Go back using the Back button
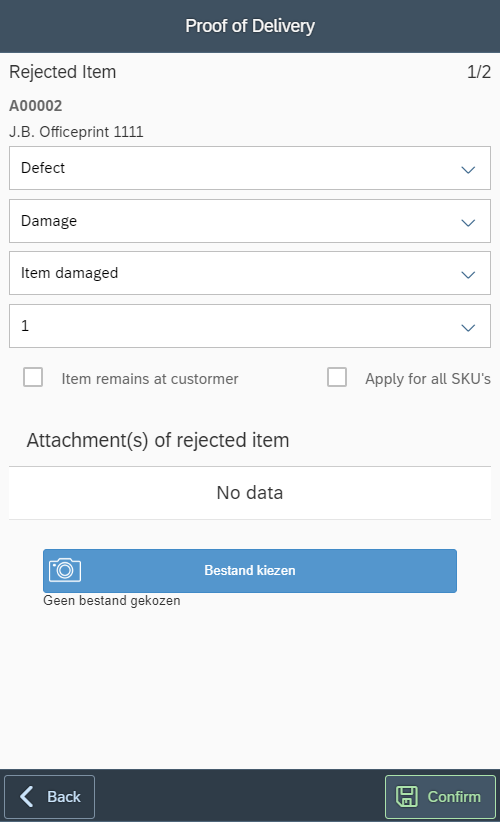Screen dimensions: 500x822 50,796
